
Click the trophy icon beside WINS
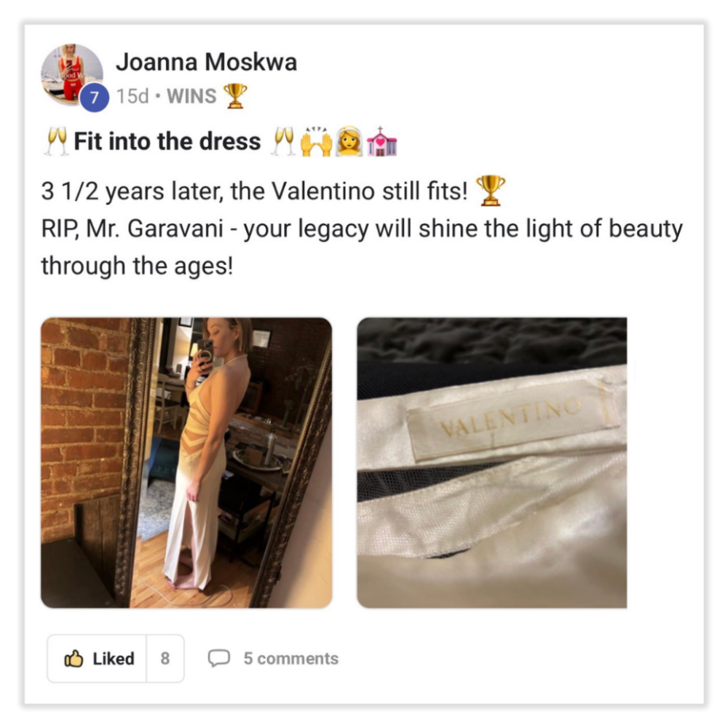point(235,95)
